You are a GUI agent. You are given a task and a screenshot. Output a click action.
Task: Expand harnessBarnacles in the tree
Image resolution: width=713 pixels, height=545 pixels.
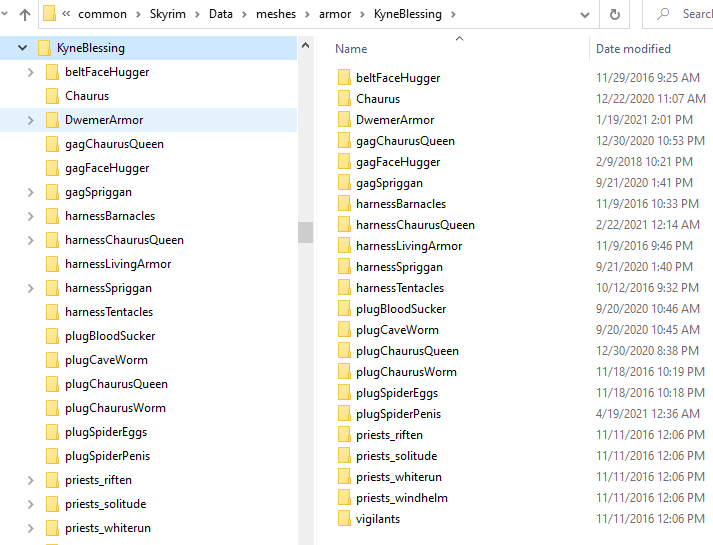coord(30,216)
